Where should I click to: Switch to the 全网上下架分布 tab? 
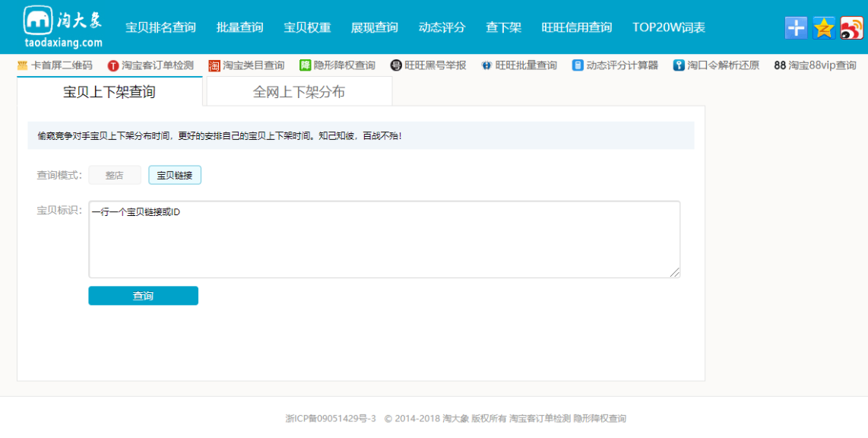(297, 90)
